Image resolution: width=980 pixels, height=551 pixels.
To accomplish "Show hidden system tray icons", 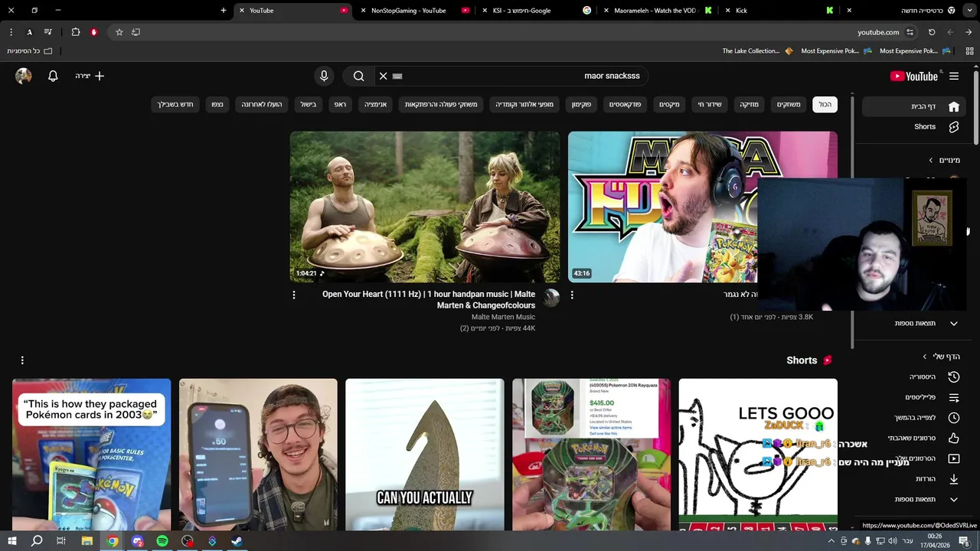I will pos(831,541).
